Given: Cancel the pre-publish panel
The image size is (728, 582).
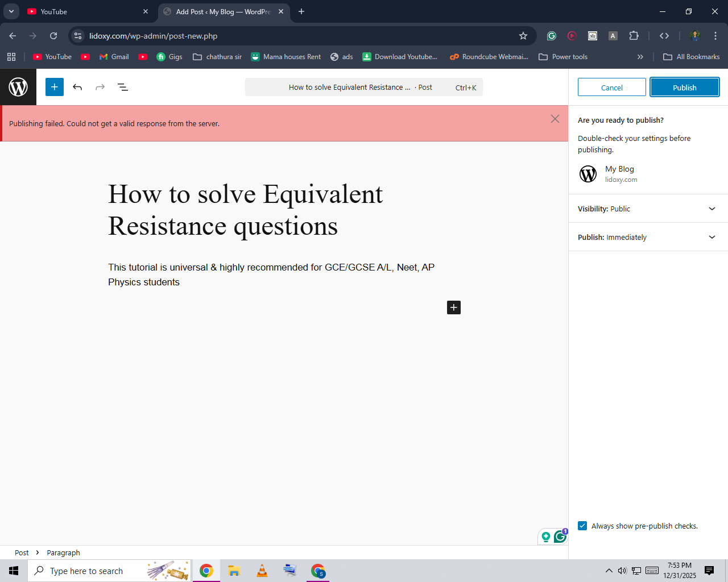Looking at the screenshot, I should click(612, 88).
